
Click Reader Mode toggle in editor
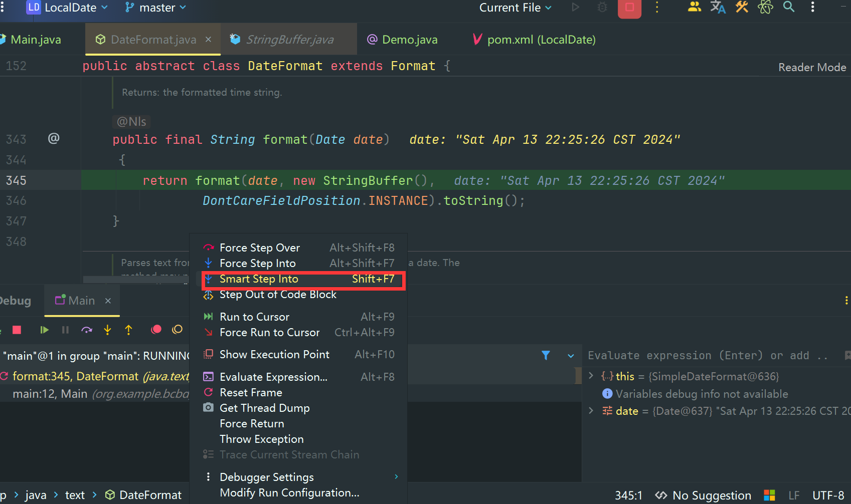point(812,67)
